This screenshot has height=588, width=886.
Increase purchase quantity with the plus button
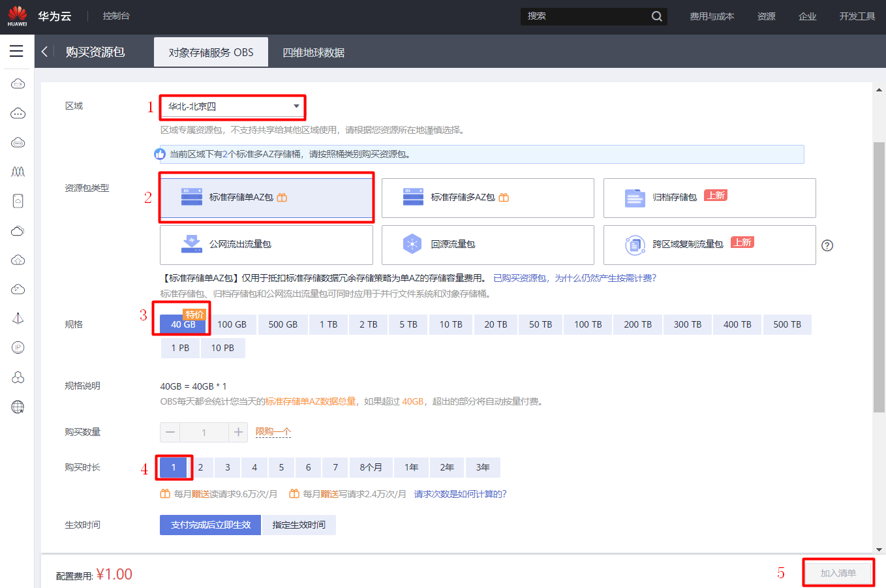coord(238,432)
